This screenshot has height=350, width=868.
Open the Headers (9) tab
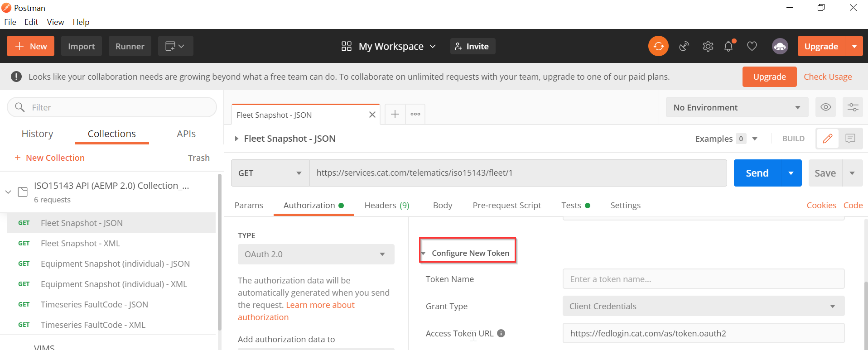pyautogui.click(x=387, y=205)
